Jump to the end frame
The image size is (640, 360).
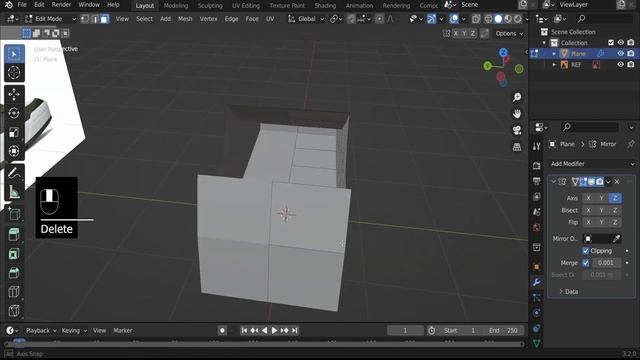tap(294, 330)
